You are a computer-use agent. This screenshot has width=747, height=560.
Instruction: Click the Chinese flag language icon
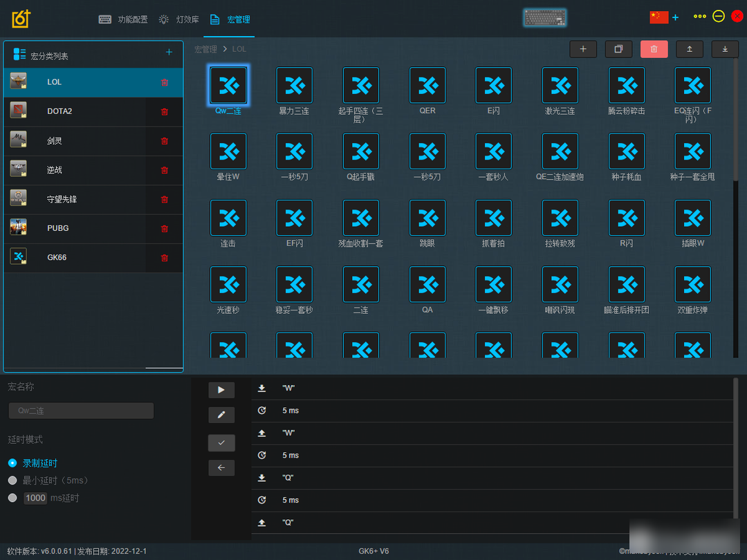(x=659, y=17)
